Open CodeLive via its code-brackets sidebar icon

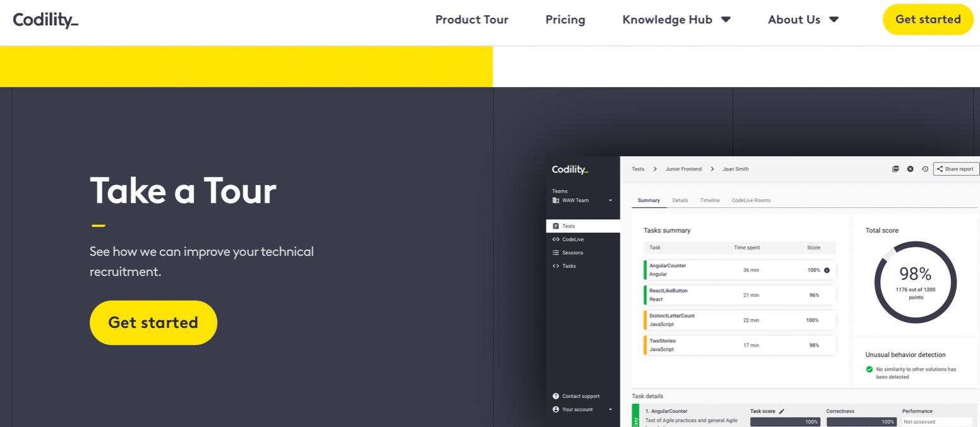point(556,239)
